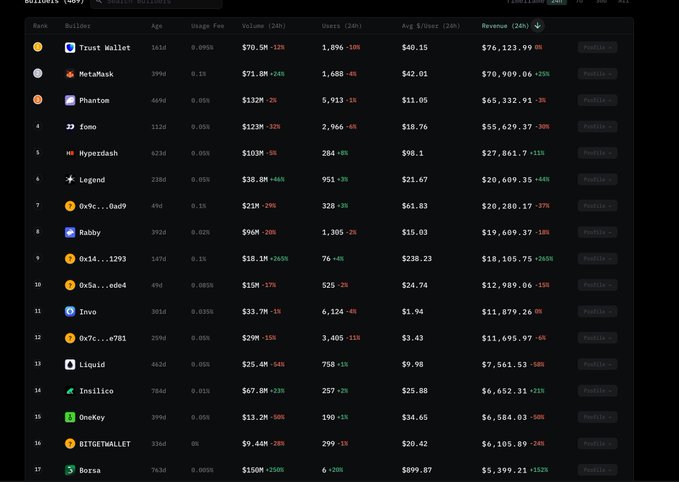Image resolution: width=679 pixels, height=482 pixels.
Task: Click the Borsa green logo
Action: click(70, 470)
